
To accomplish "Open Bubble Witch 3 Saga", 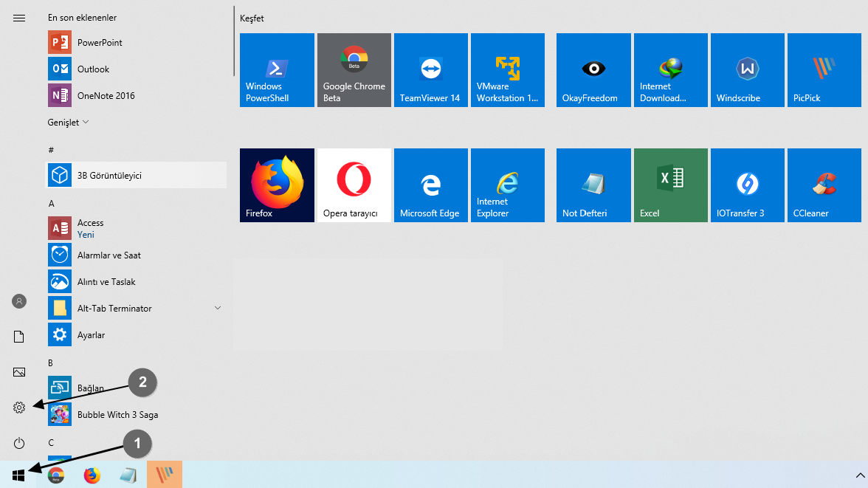I will (136, 414).
